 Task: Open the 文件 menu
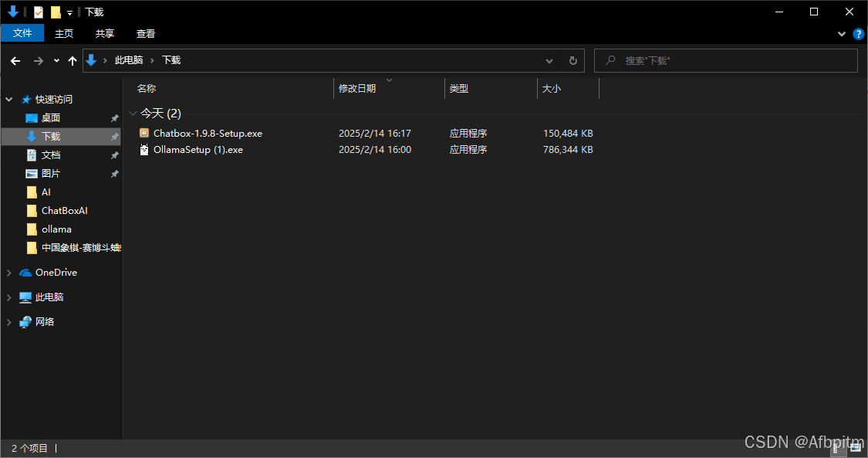[22, 33]
